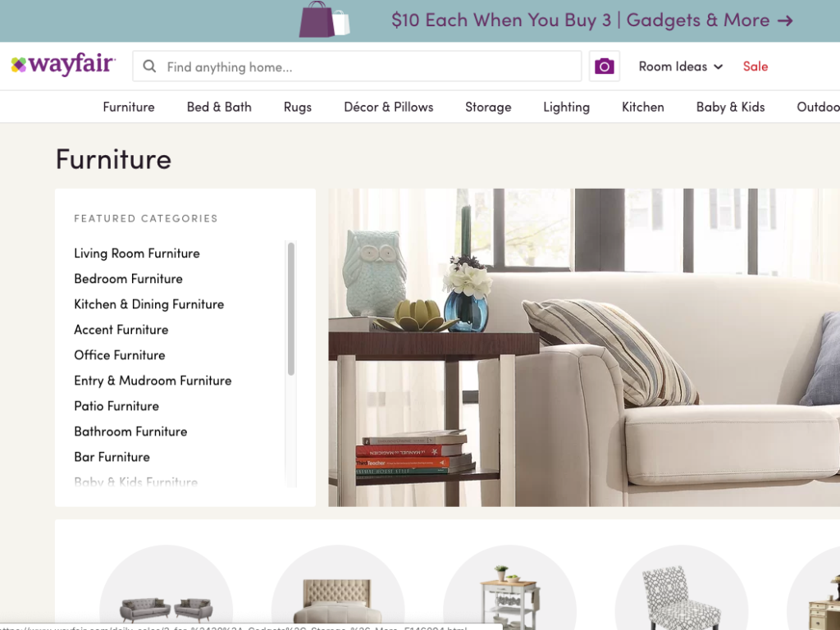Click the Room Ideas chevron arrow
Viewport: 840px width, 630px height.
(x=719, y=67)
